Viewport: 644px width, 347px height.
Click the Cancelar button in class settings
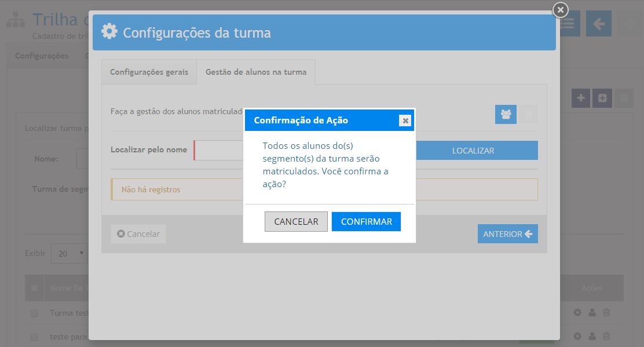tap(138, 234)
